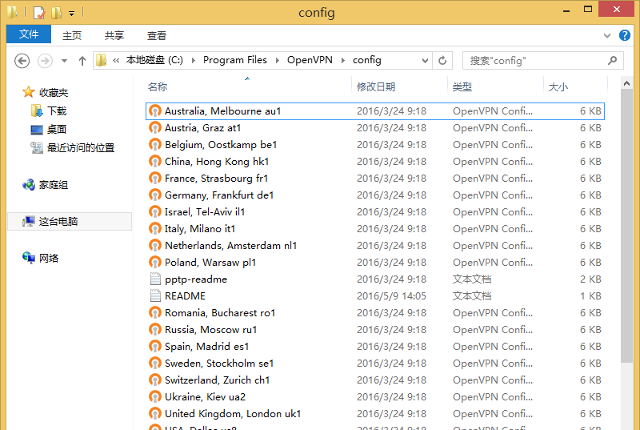Click the New Folder icon in the title bar

click(56, 12)
